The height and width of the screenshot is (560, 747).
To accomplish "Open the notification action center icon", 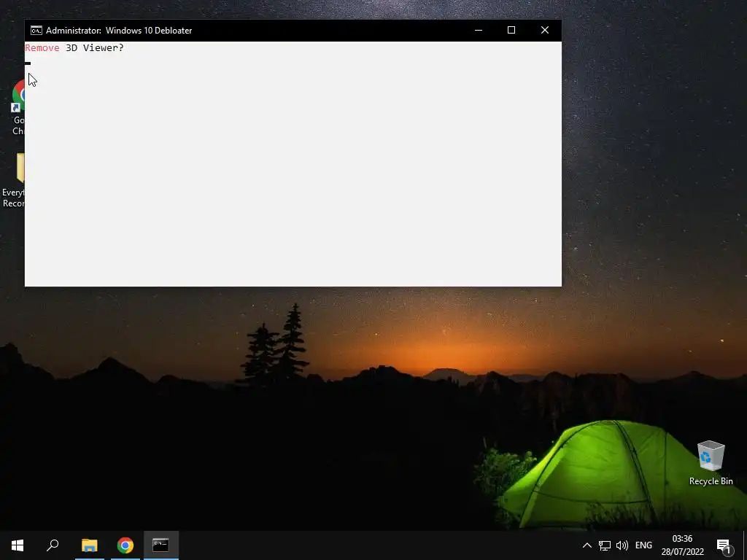I will 724,545.
